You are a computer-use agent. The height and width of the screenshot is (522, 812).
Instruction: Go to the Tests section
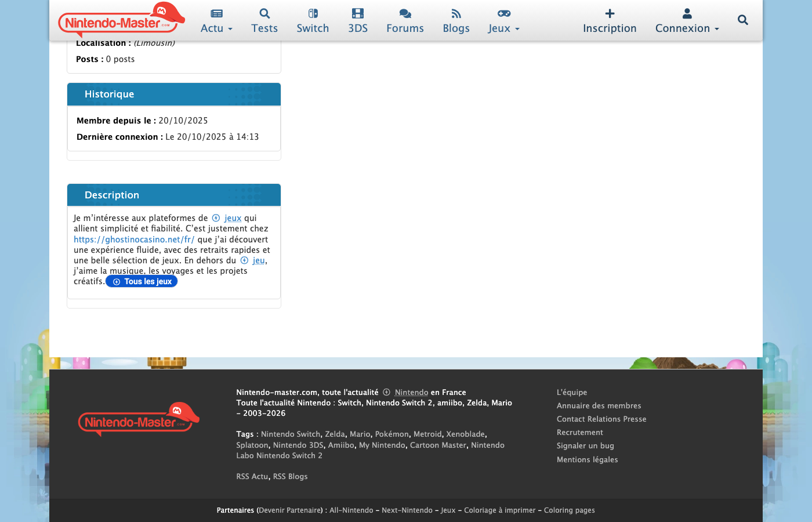[x=264, y=28]
